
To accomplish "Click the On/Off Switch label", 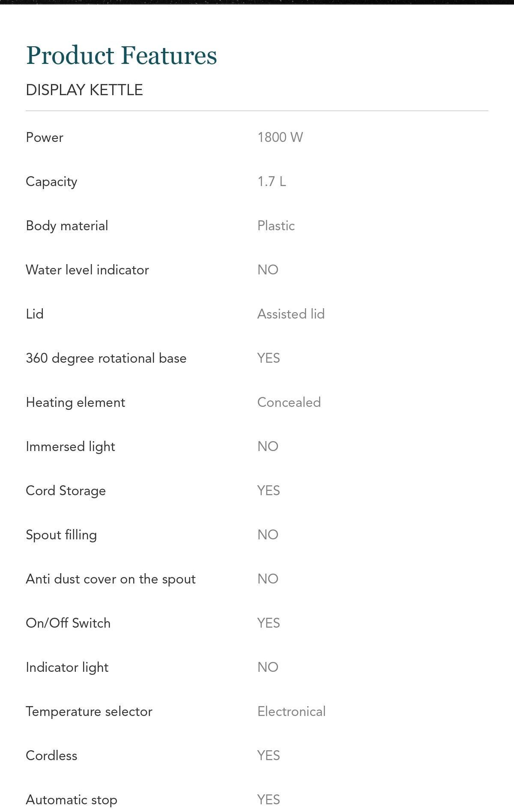I will (x=68, y=623).
